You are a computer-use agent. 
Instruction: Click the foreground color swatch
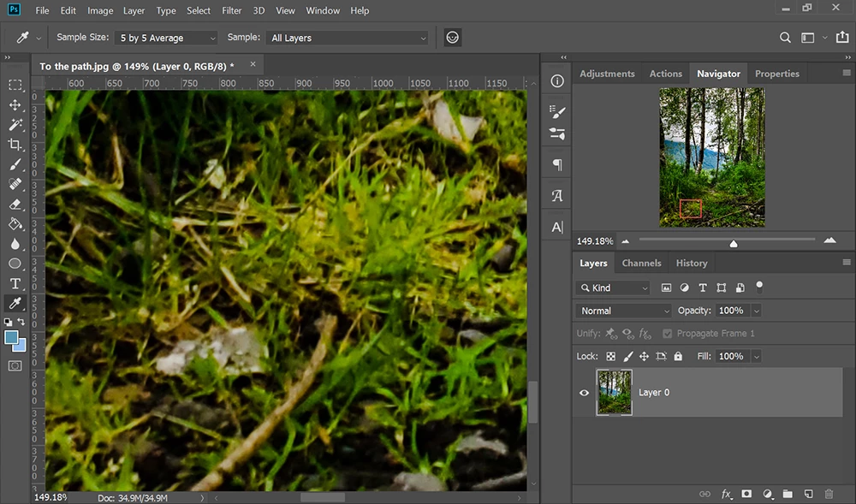11,337
